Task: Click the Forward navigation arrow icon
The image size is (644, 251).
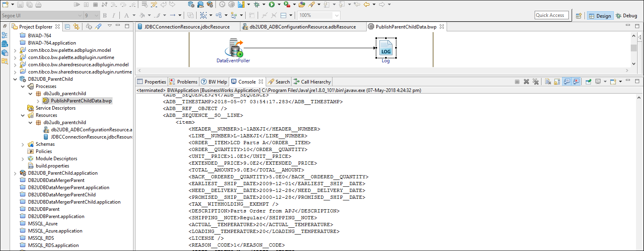Action: (382, 4)
